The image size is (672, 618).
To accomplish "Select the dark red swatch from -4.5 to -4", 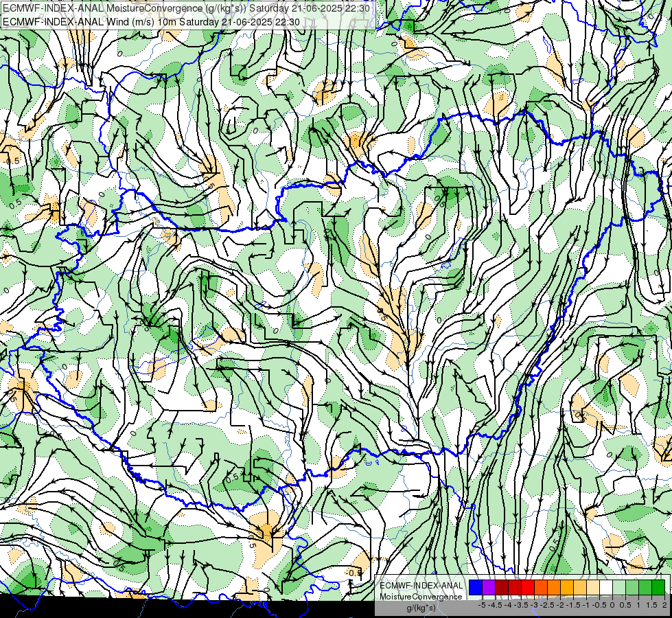I will coord(502,587).
